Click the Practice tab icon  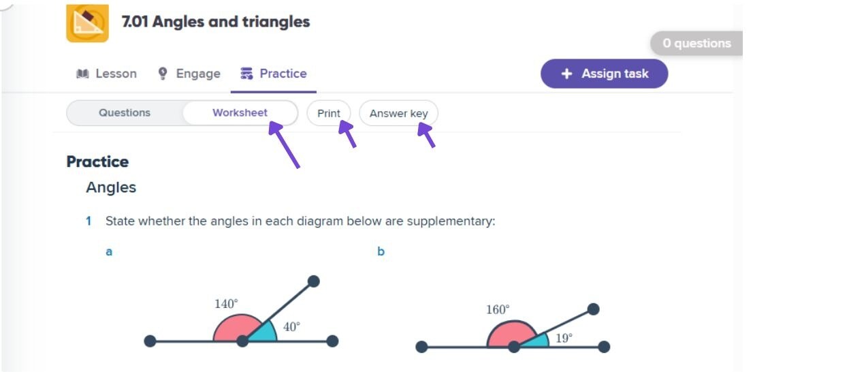pyautogui.click(x=247, y=74)
